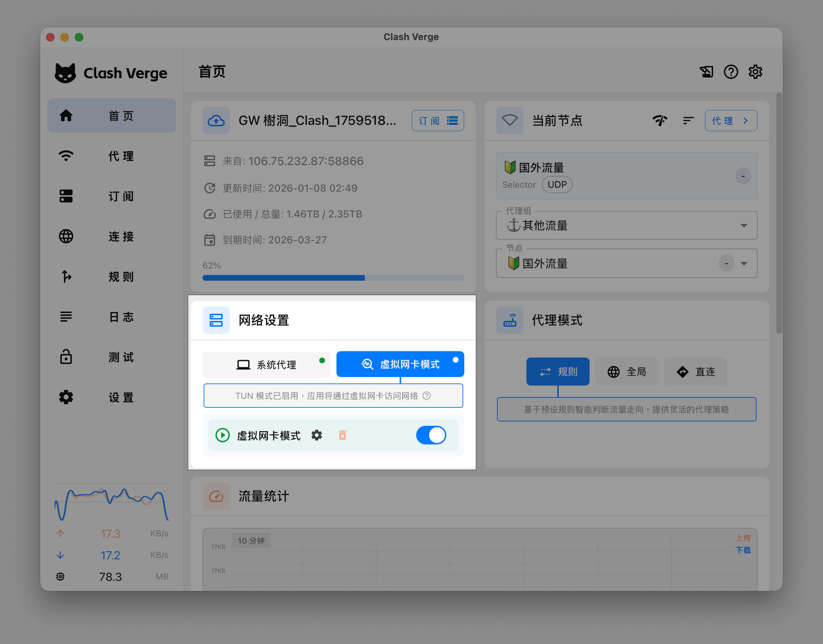Select the 直连 proxy mode
The image size is (823, 644).
pyautogui.click(x=695, y=372)
